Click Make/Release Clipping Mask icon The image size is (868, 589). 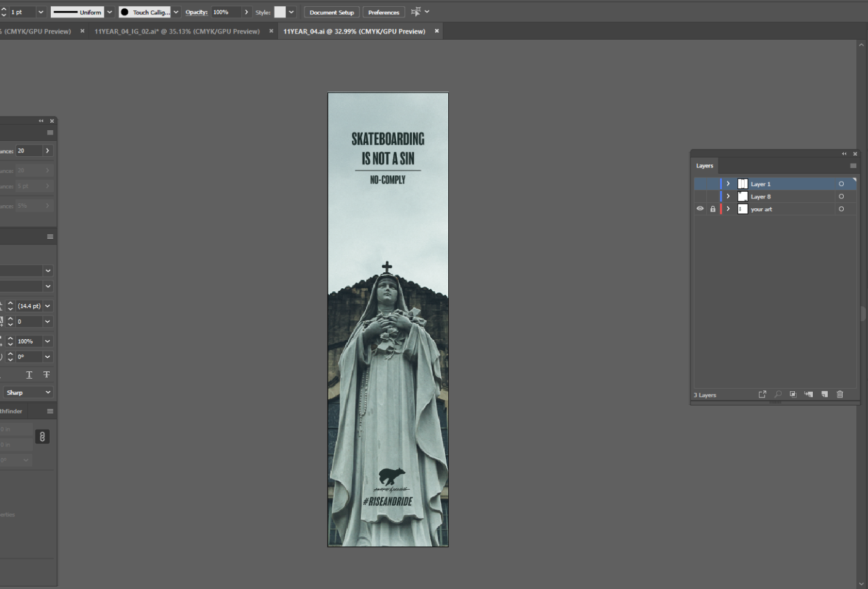click(793, 394)
